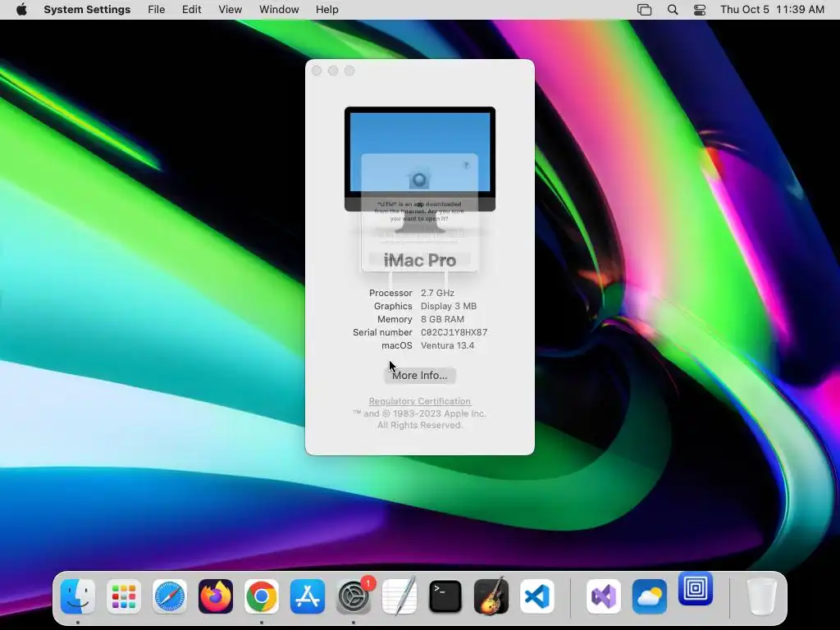840x630 pixels.
Task: Click the More Info... button
Action: (x=419, y=376)
